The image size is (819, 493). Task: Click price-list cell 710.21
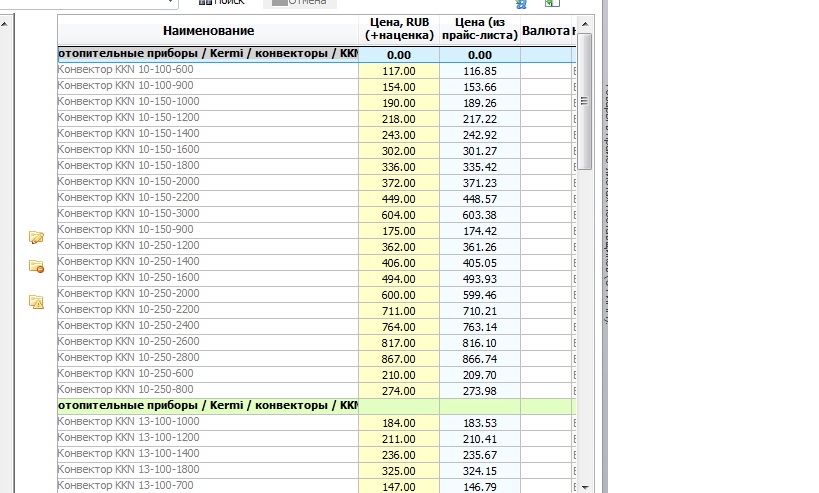[480, 311]
